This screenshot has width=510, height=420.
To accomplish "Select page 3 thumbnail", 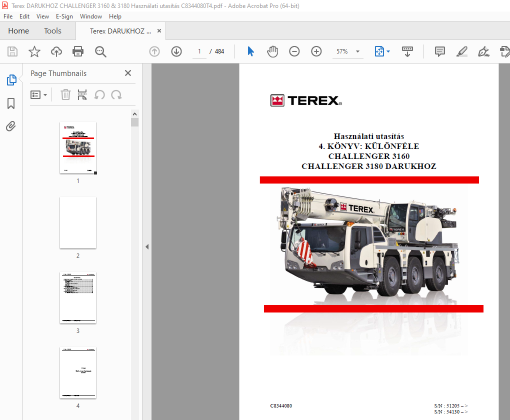I will pos(78,297).
